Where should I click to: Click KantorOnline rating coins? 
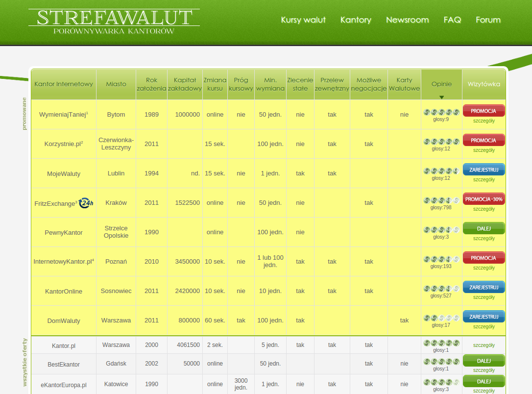441,289
